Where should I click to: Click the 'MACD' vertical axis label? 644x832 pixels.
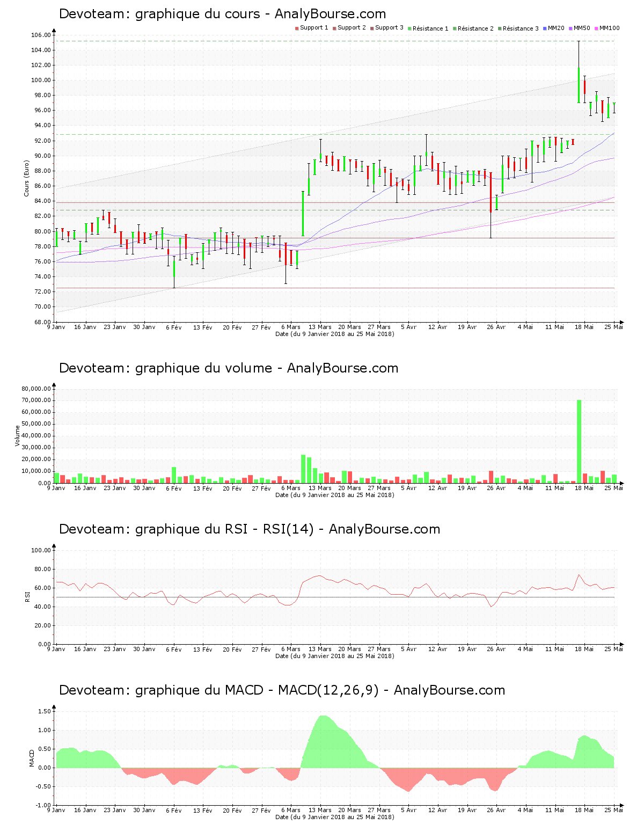[32, 758]
